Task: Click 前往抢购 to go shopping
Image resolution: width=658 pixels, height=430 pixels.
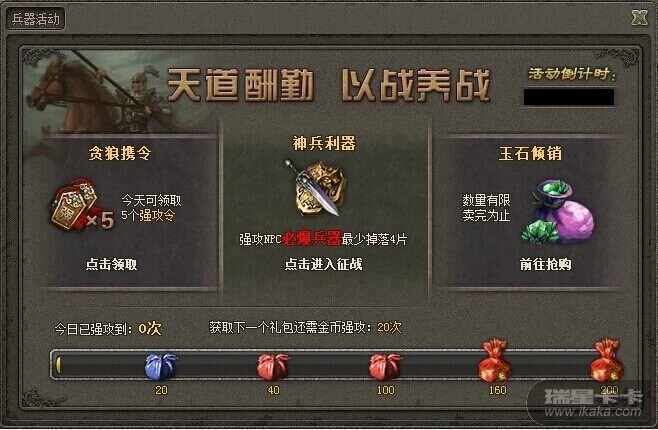Action: [x=546, y=264]
